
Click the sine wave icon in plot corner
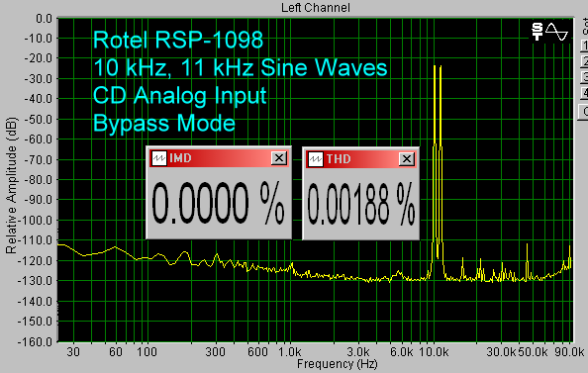pos(557,32)
